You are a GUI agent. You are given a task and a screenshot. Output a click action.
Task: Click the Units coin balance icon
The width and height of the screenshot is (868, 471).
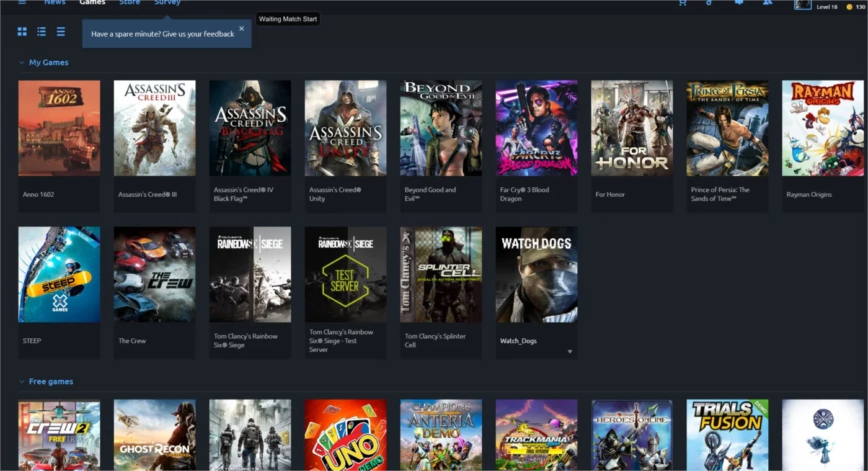click(x=849, y=7)
